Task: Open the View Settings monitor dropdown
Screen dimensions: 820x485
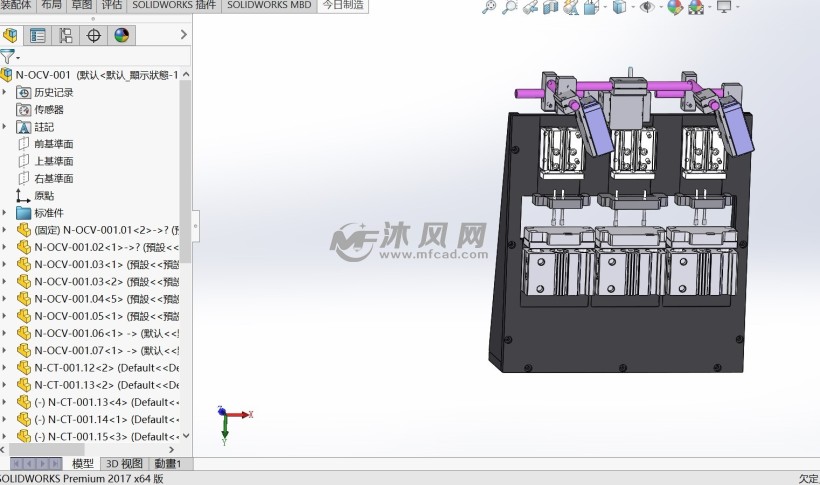Action: pyautogui.click(x=725, y=8)
